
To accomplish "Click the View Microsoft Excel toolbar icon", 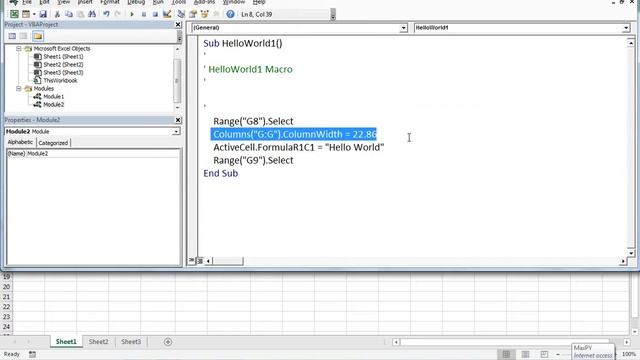I will [14, 14].
